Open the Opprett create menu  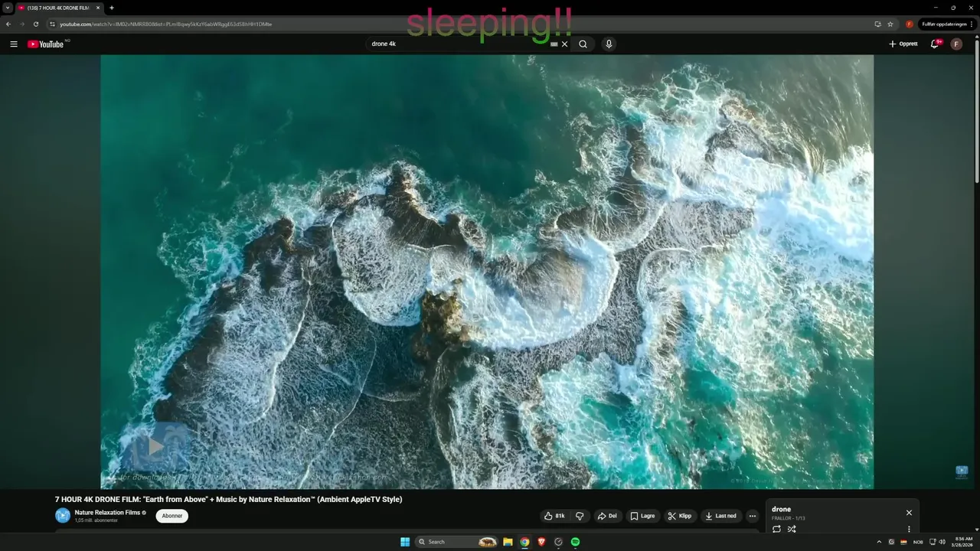(903, 44)
